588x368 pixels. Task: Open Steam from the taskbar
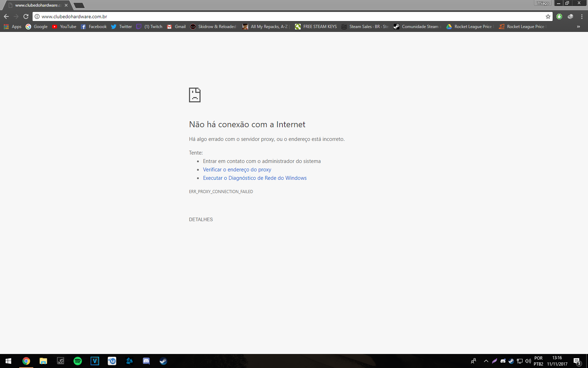click(x=163, y=361)
